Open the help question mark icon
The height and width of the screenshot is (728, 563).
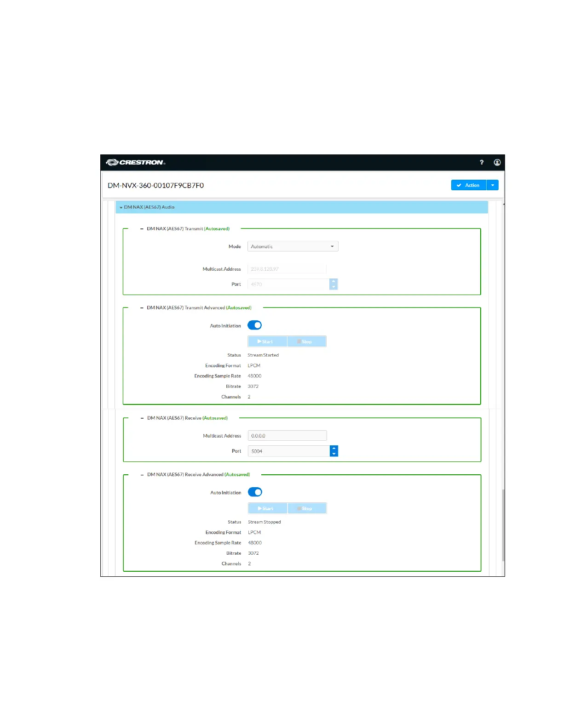point(482,162)
